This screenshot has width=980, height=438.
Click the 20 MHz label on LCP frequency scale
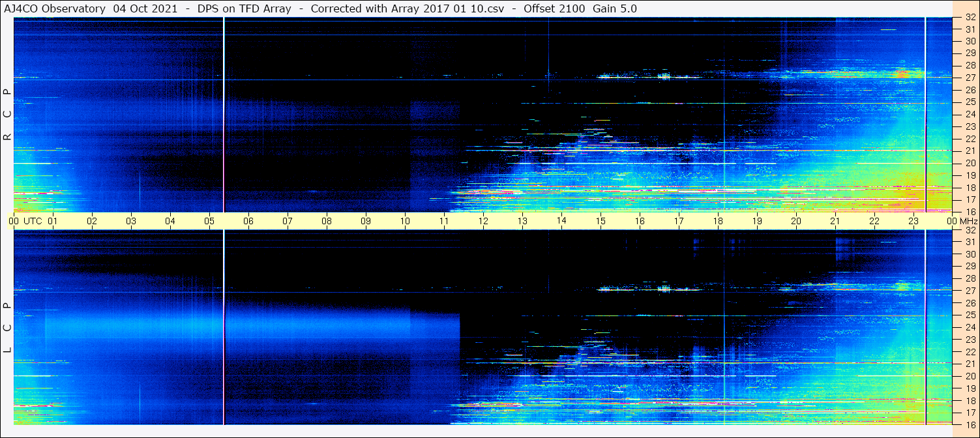coord(970,376)
